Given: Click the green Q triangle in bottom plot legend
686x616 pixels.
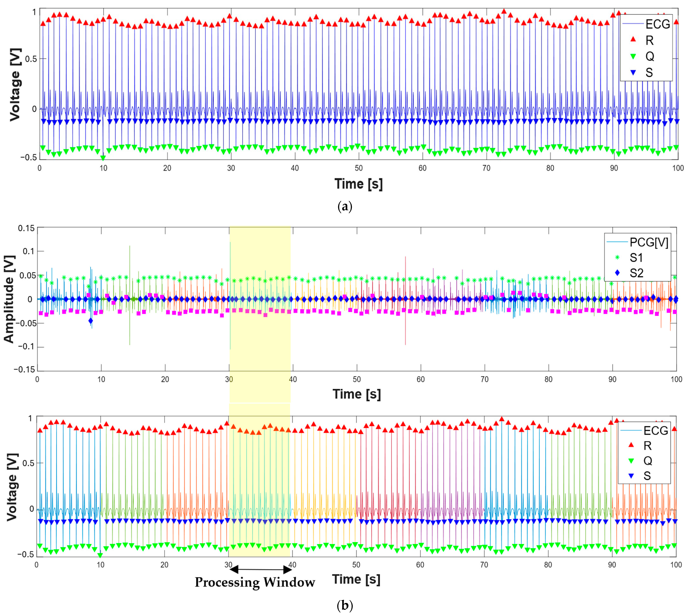Looking at the screenshot, I should pyautogui.click(x=631, y=460).
